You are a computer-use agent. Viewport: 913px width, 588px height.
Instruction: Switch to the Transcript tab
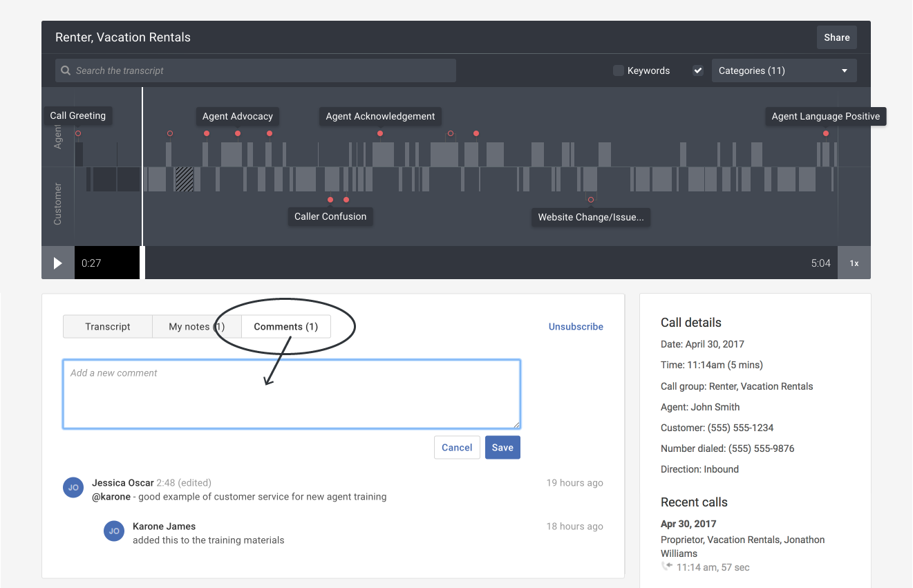pos(108,327)
